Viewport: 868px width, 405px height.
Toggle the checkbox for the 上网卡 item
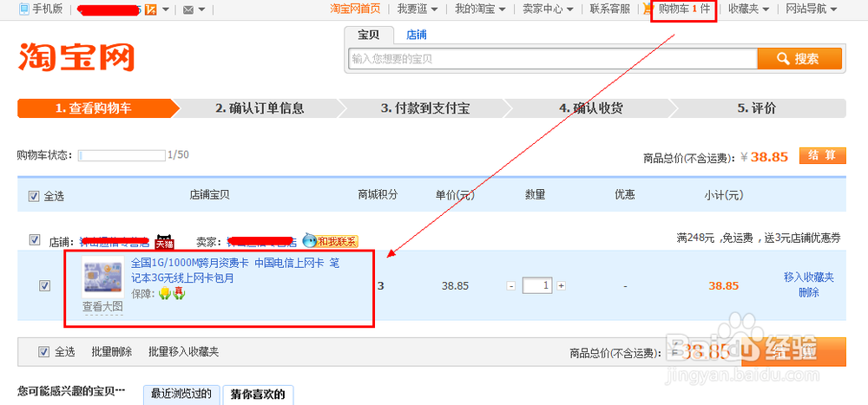tap(45, 285)
